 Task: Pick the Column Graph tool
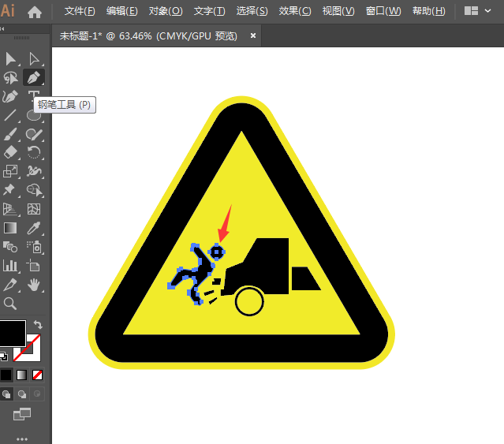click(10, 266)
